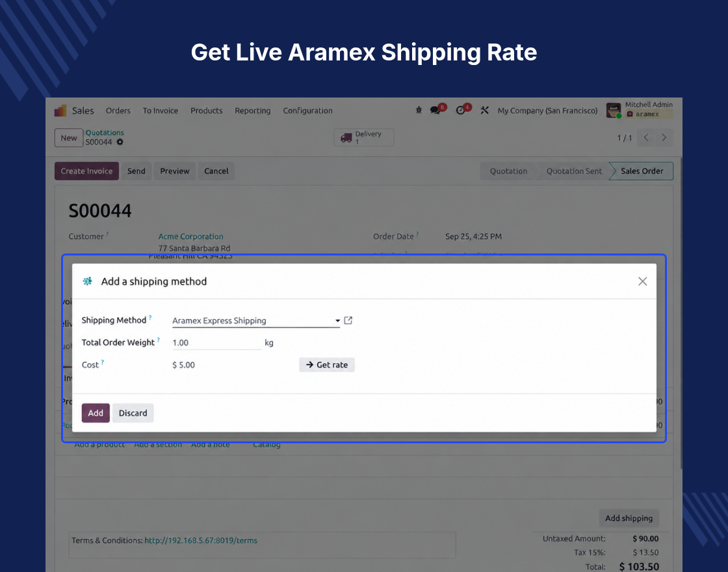
Task: Click the Send button
Action: 136,171
